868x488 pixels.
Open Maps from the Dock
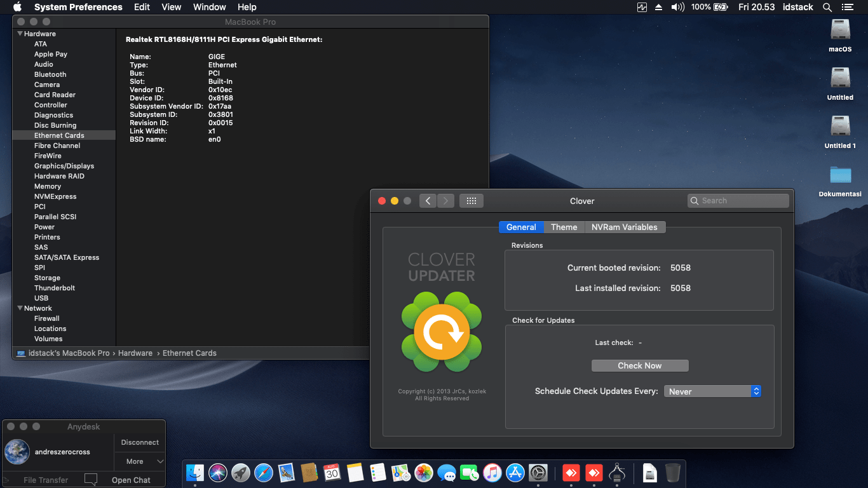point(401,473)
